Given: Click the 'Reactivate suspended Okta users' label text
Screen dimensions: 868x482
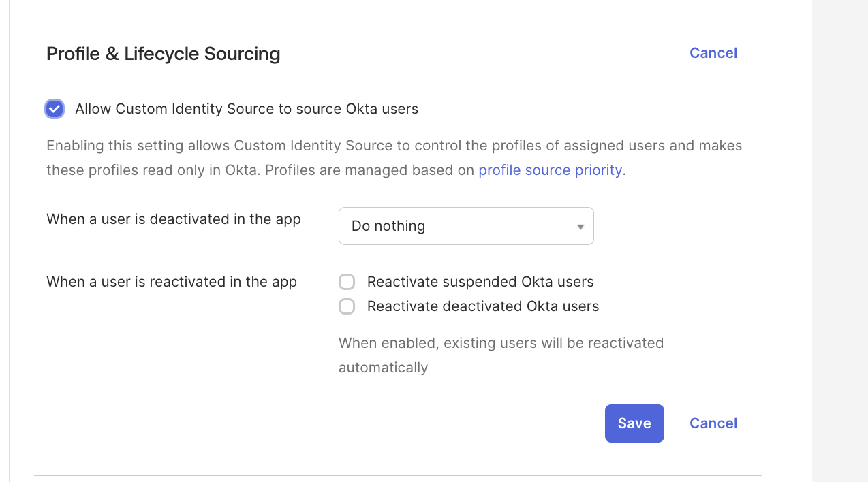Looking at the screenshot, I should tap(480, 282).
